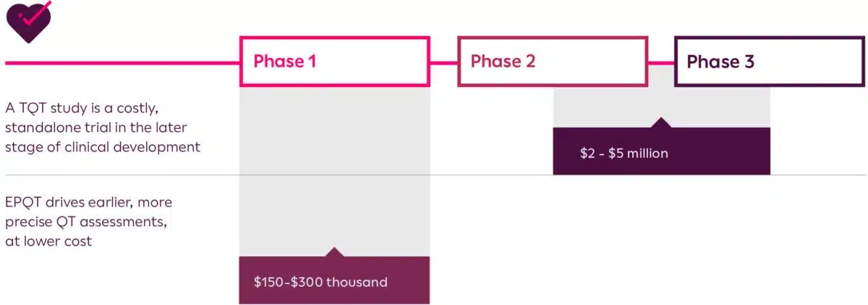Click the 'stage of clinical development' text line

[x=103, y=146]
